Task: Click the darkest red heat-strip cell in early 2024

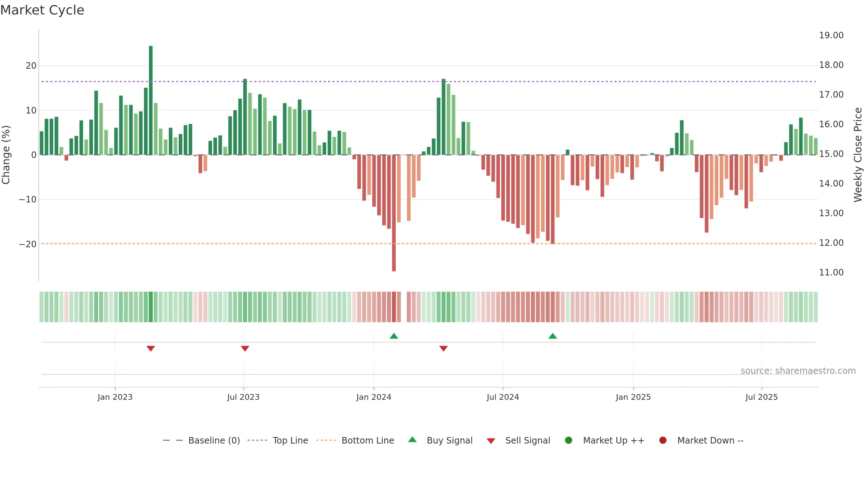Action: point(394,307)
